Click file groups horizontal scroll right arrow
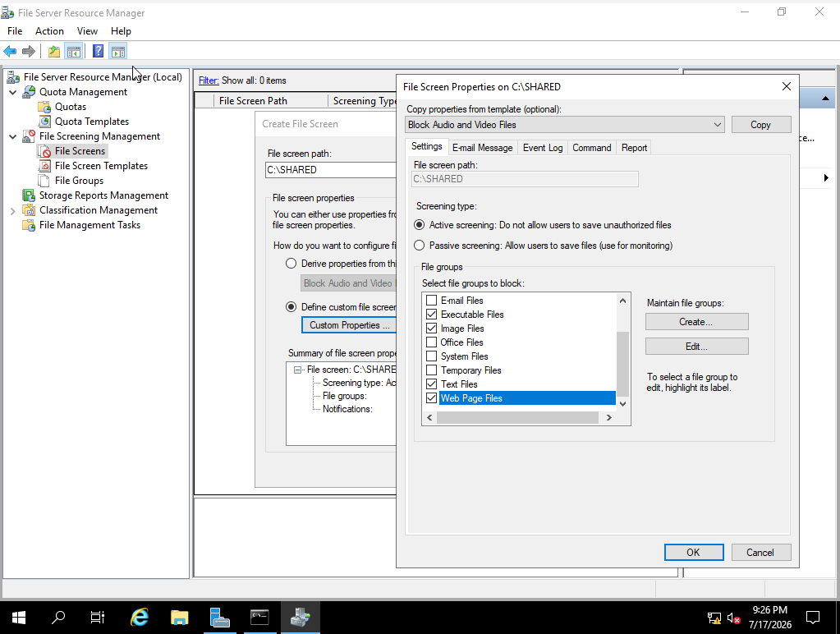This screenshot has width=840, height=634. coord(608,417)
